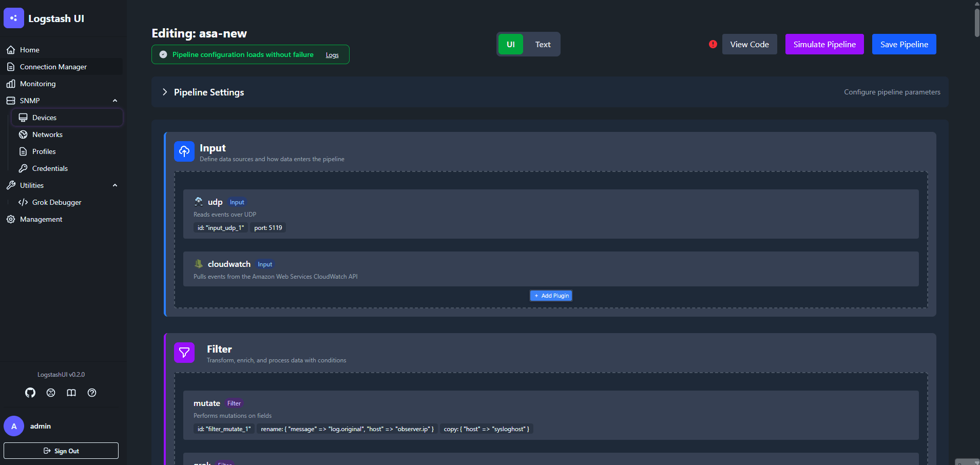Viewport: 980px width, 465px height.
Task: Click the Management gear icon
Action: 11,219
